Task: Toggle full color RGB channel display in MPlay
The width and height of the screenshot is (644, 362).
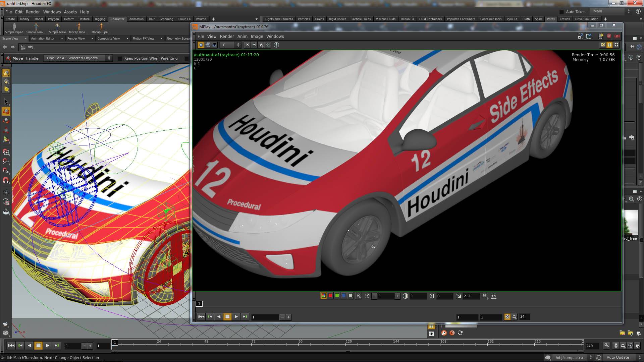Action: 324,296
